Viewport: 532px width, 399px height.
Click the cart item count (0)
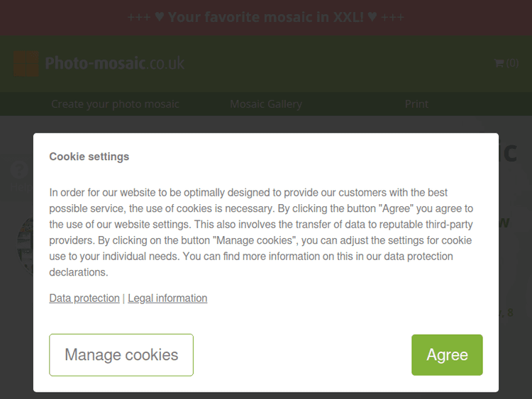[x=512, y=63]
